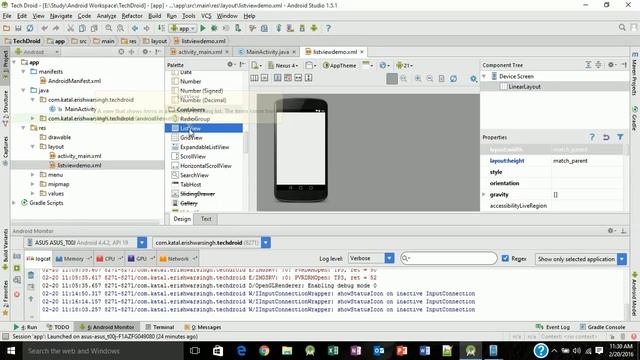640x360 pixels.
Task: Refresh the layout preview
Action: pos(453,78)
